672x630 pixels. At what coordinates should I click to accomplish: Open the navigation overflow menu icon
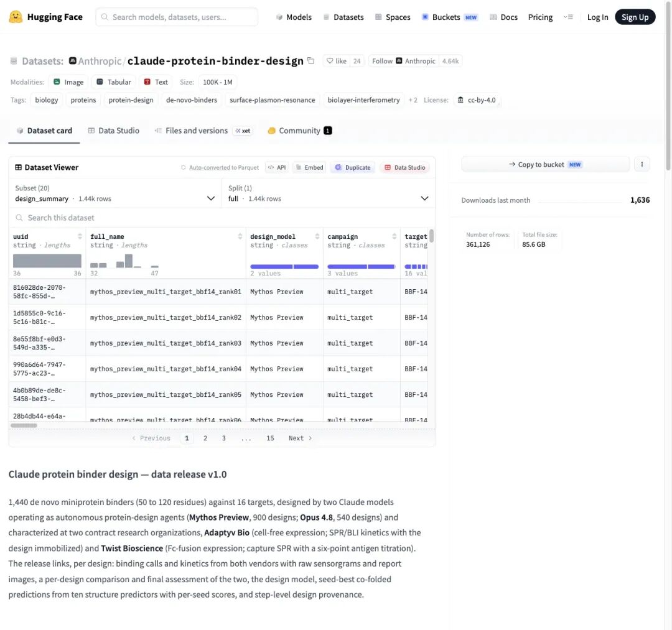coord(568,17)
